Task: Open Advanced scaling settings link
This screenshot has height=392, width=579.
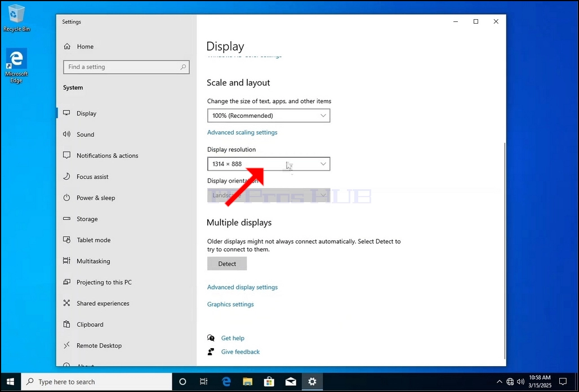Action: (x=242, y=132)
